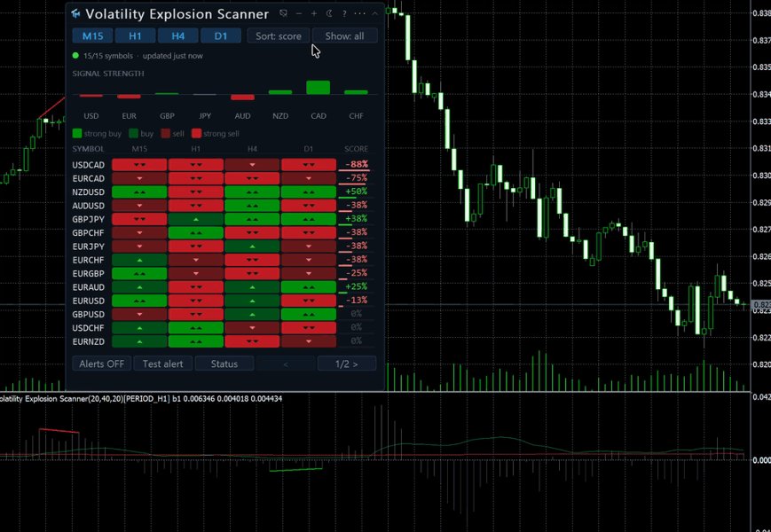Viewport: 771px width, 532px height.
Task: Click the EURJPY H4 buy arrow cell
Action: coord(252,246)
